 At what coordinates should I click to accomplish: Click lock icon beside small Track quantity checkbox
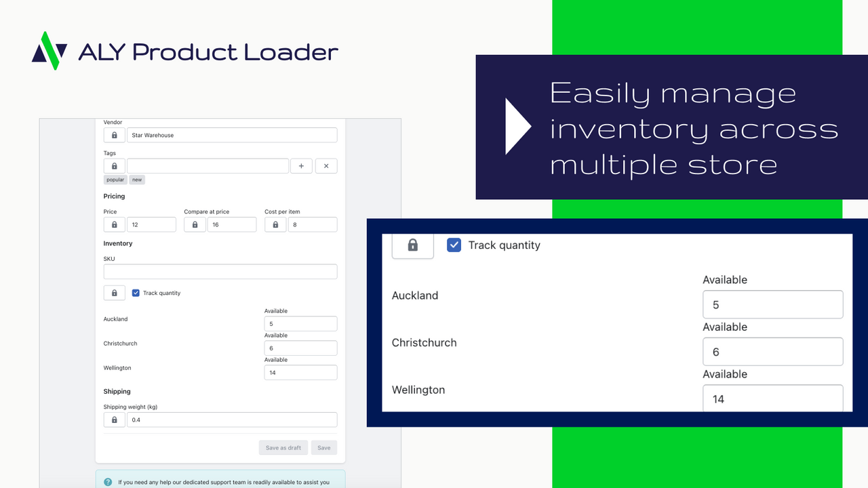[114, 293]
